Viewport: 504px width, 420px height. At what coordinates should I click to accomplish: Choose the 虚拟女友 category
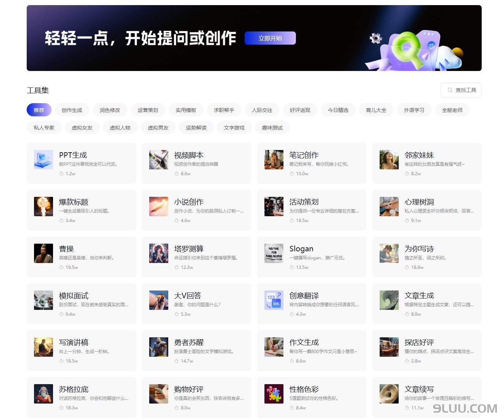(82, 128)
